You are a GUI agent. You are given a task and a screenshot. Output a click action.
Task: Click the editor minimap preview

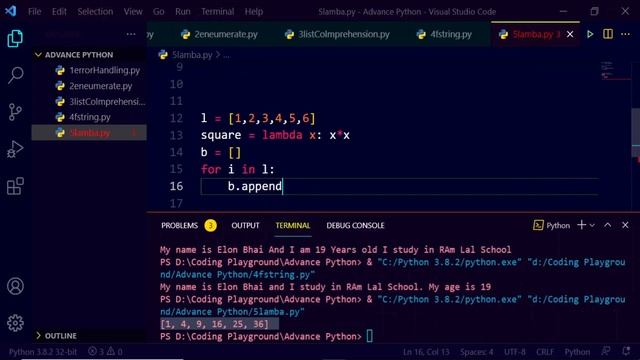615,71
